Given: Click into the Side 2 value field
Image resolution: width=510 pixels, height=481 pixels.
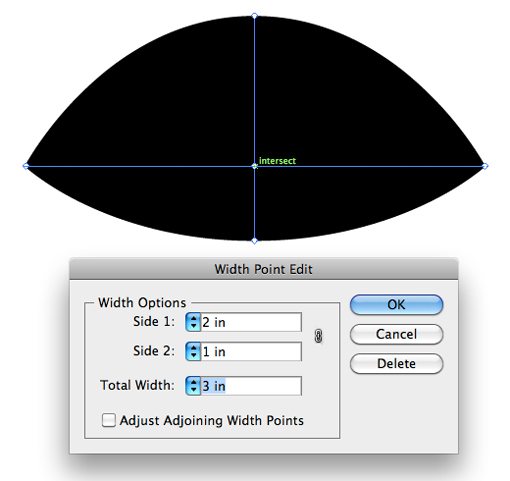Looking at the screenshot, I should pos(251,351).
